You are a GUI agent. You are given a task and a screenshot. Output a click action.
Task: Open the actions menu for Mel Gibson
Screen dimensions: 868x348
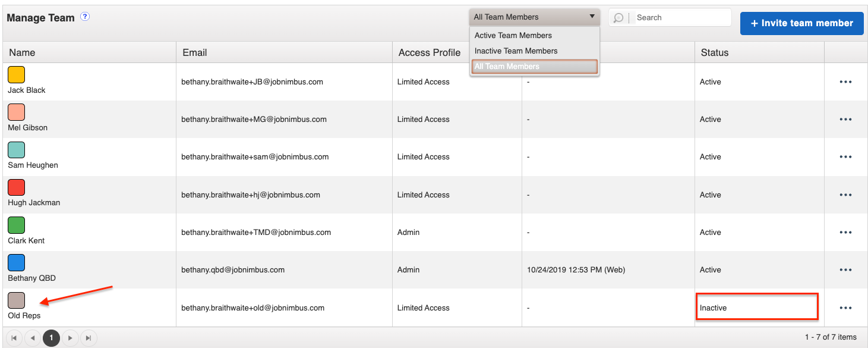click(x=845, y=119)
